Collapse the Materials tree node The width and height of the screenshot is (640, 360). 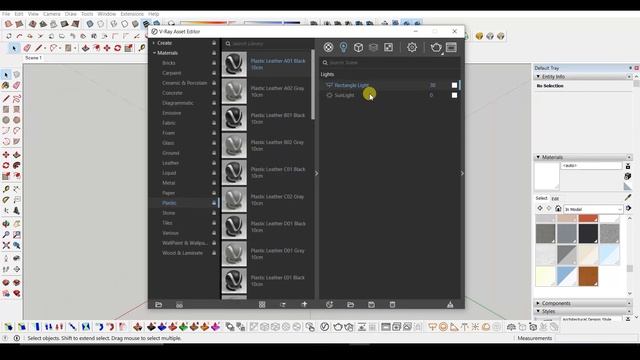coord(154,53)
